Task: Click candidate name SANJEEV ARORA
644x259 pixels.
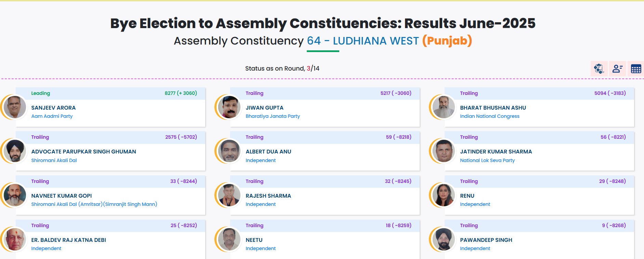Action: [53, 108]
